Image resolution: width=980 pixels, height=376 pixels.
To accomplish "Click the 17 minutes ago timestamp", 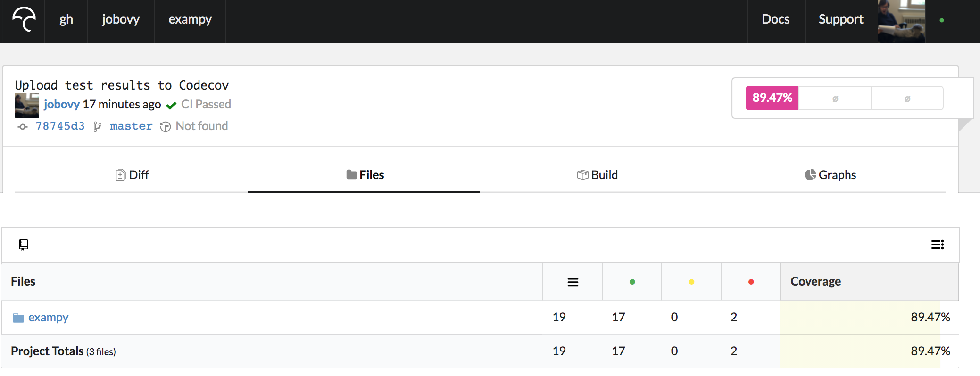I will 122,104.
